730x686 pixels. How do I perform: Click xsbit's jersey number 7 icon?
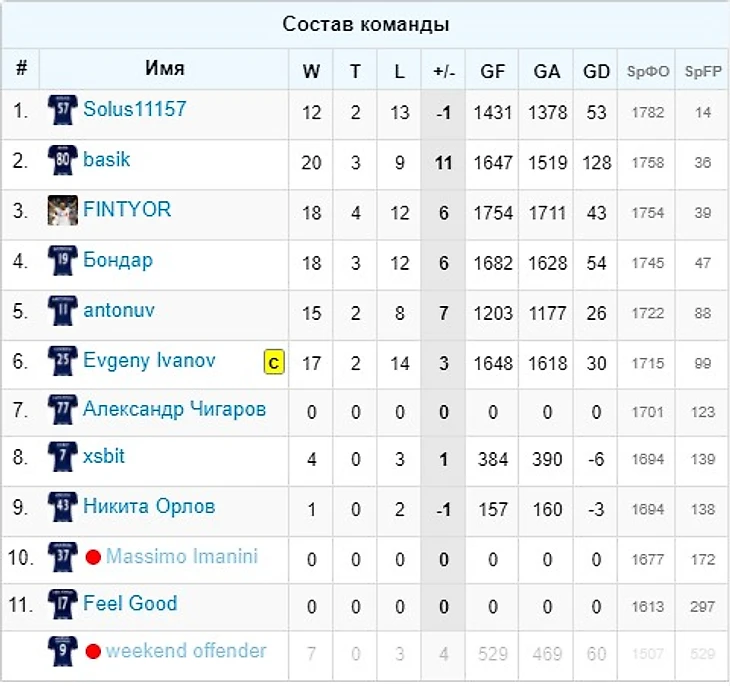click(x=62, y=457)
